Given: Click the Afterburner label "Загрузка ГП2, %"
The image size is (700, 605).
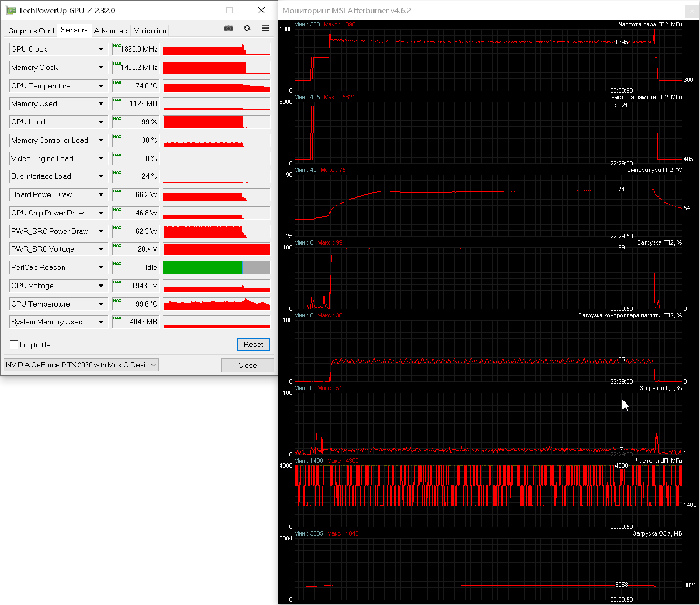Looking at the screenshot, I should click(x=659, y=242).
